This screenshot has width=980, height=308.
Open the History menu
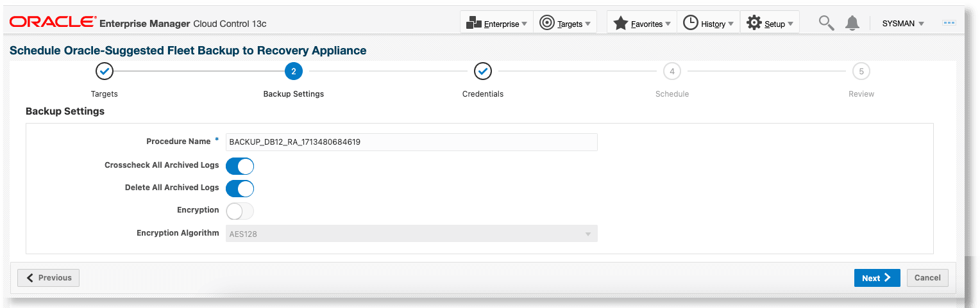point(708,23)
